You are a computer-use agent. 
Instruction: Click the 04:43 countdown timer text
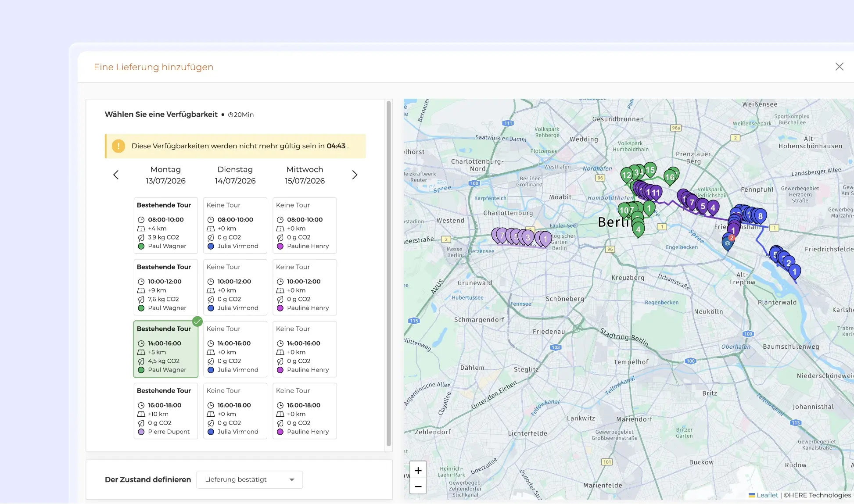pyautogui.click(x=336, y=146)
